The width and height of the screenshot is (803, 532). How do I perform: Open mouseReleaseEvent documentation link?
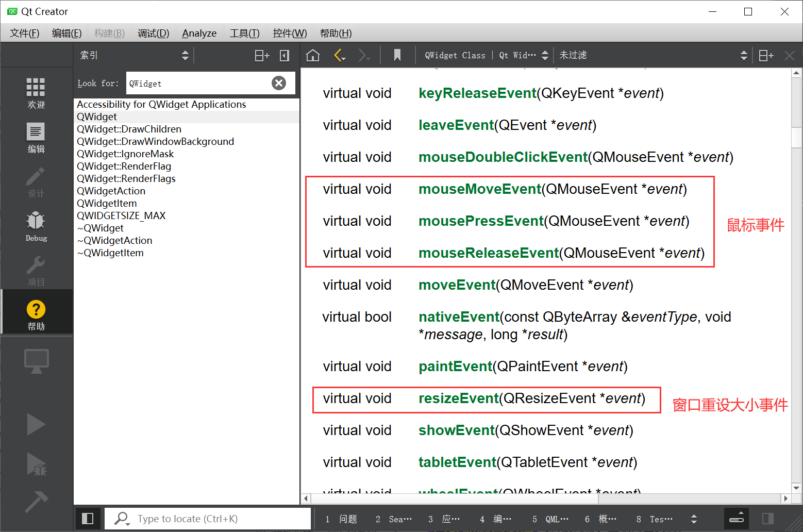(489, 253)
